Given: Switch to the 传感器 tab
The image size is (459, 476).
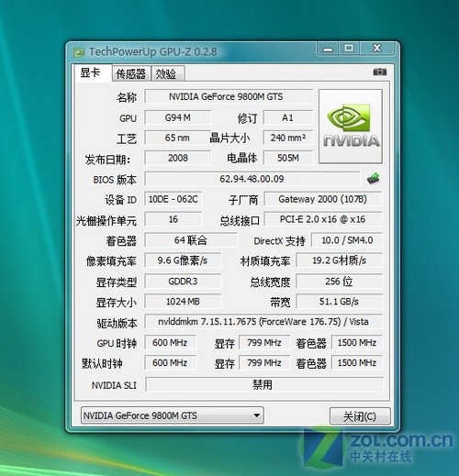Looking at the screenshot, I should click(131, 73).
